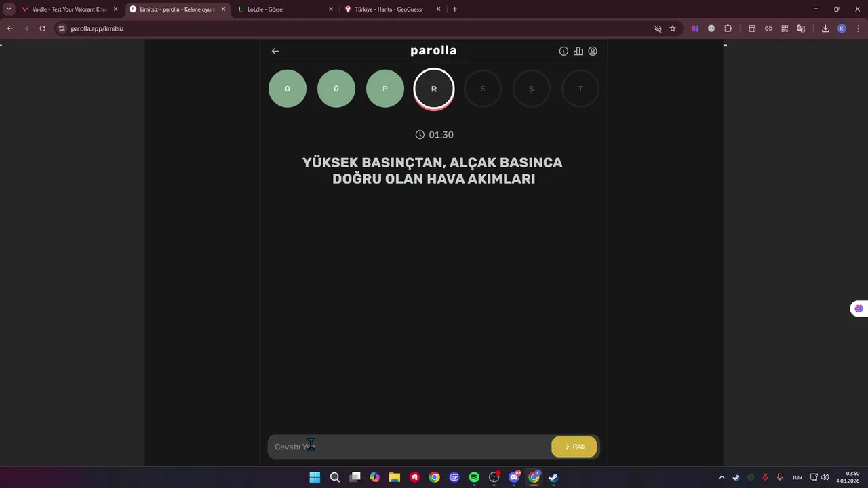
Task: Open the parolla user profile icon
Action: pos(593,51)
